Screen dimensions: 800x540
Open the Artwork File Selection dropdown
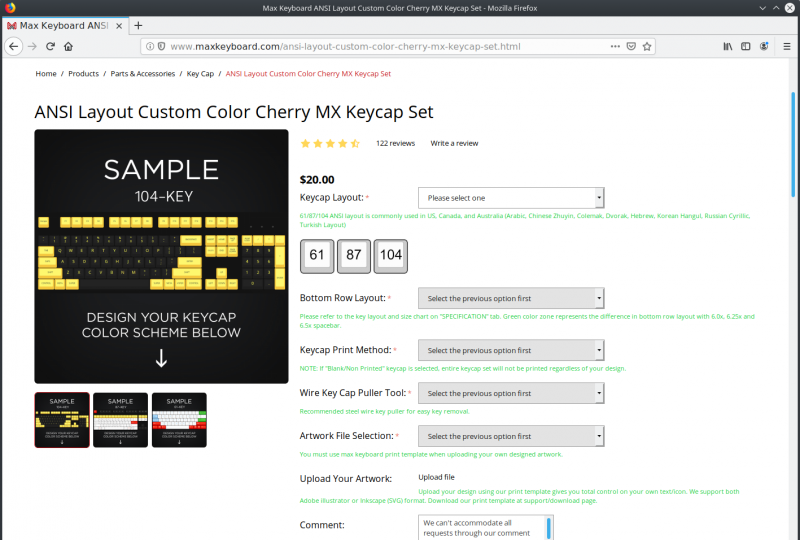pyautogui.click(x=511, y=436)
